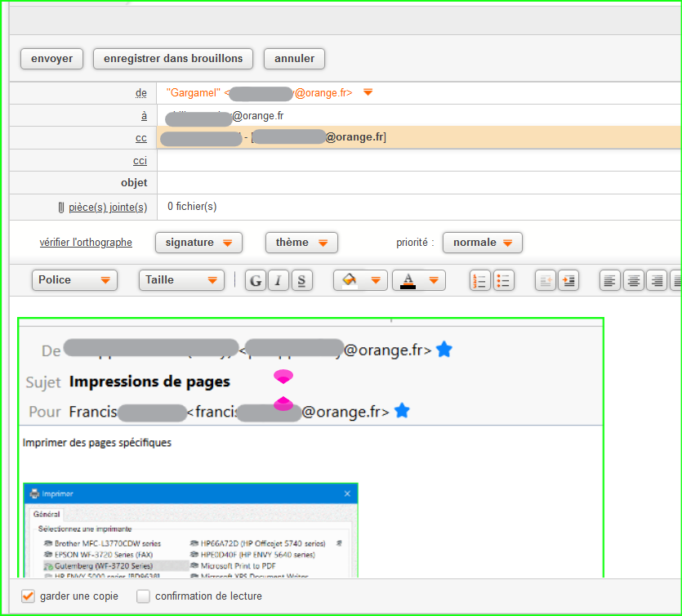The image size is (682, 616).
Task: Center align the text
Action: coord(633,280)
